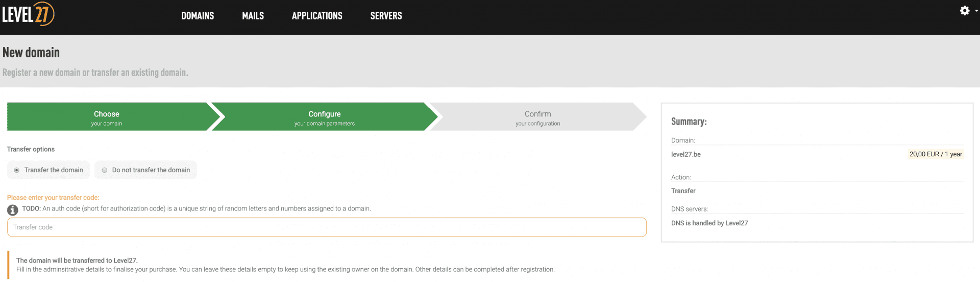Open the settings gear menu
This screenshot has width=980, height=282.
coord(964,10)
